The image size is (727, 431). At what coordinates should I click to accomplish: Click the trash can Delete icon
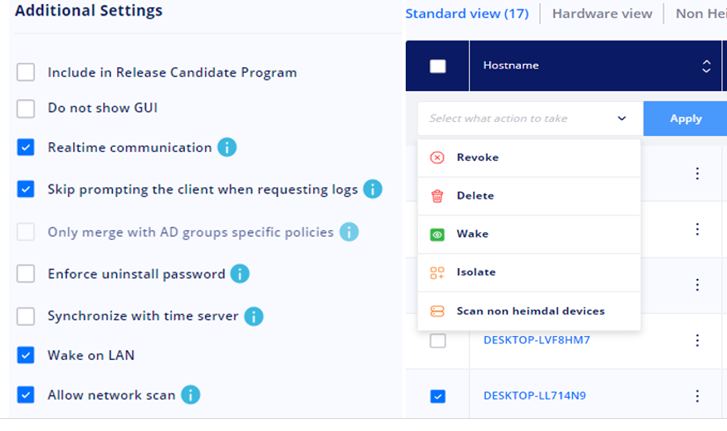(x=437, y=196)
